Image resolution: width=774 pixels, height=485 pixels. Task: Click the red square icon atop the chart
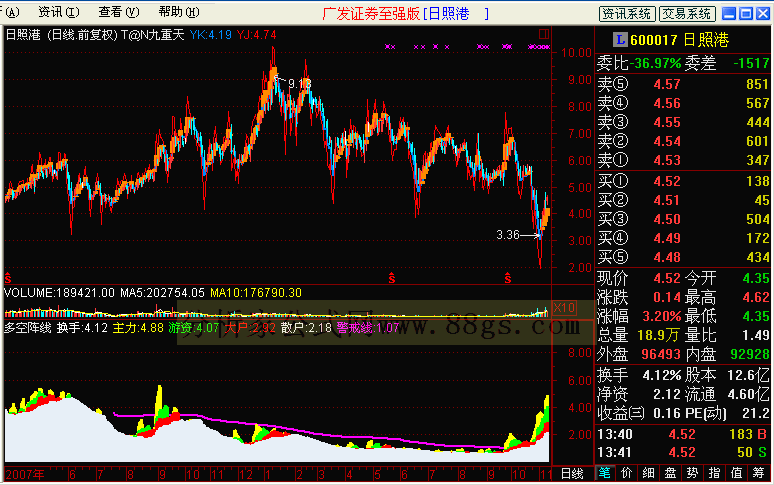[x=543, y=34]
